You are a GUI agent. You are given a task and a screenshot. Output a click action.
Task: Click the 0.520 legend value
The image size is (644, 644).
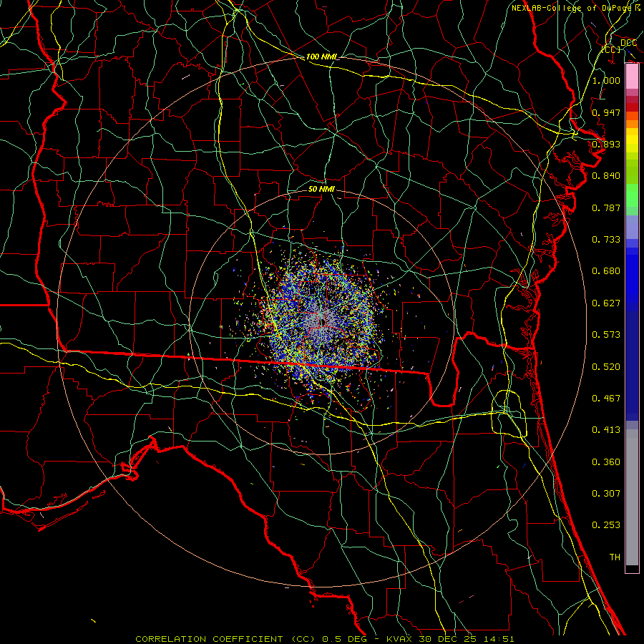pos(606,367)
